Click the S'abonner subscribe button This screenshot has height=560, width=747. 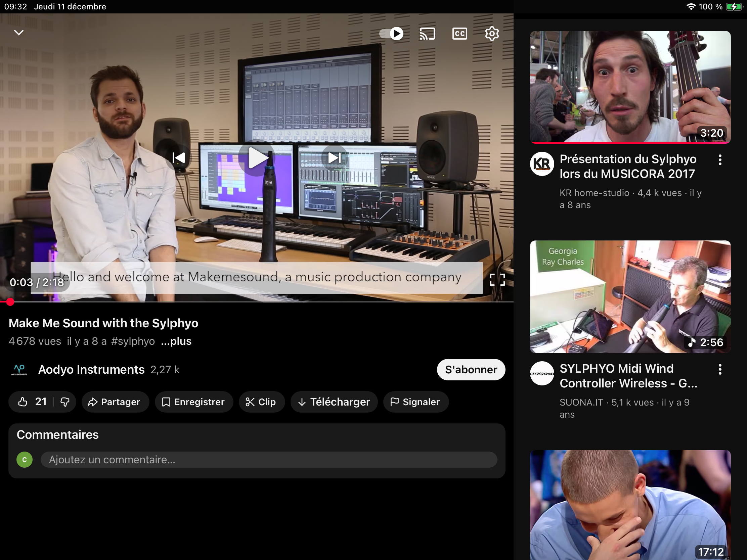point(471,370)
